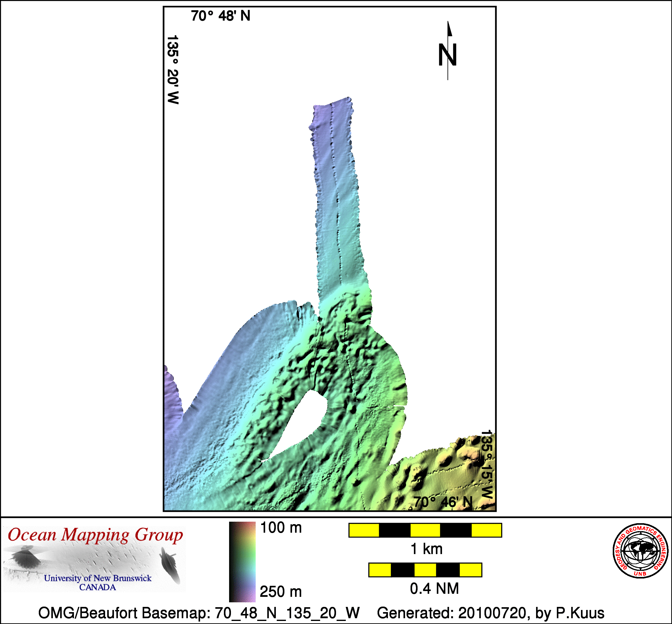Click the depth color scale bar
Screen dimensions: 672x624
coord(242,562)
